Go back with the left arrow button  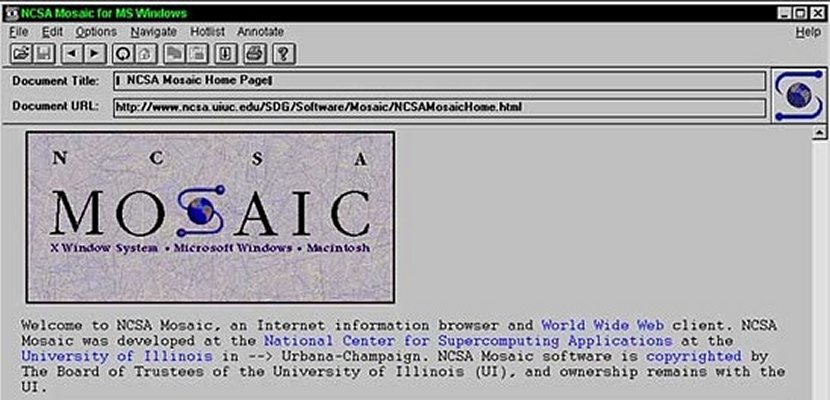tap(72, 53)
